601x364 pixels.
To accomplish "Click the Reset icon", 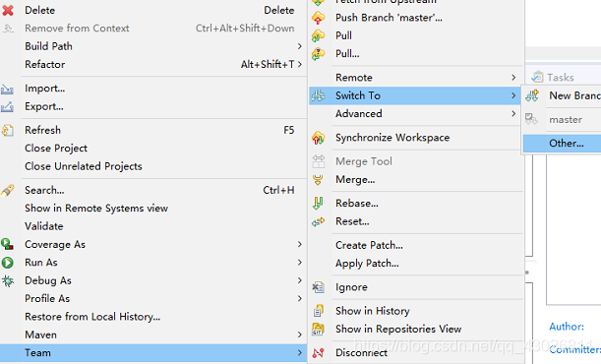I will (x=318, y=221).
